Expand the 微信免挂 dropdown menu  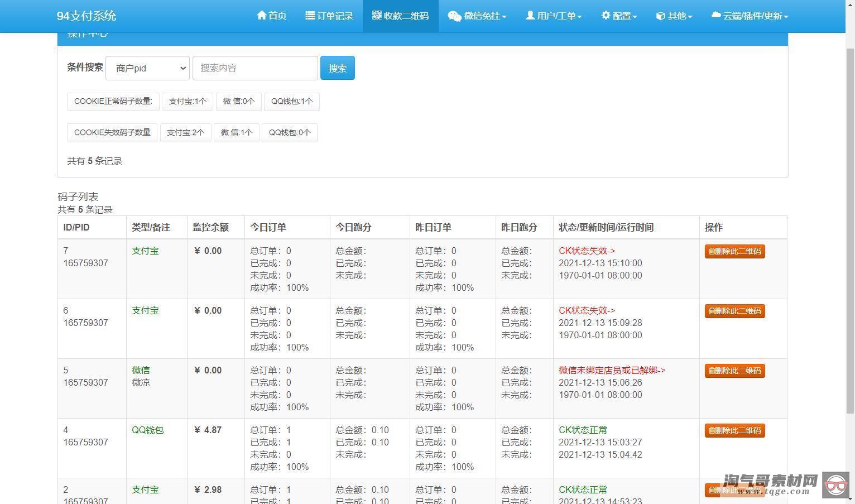(477, 16)
